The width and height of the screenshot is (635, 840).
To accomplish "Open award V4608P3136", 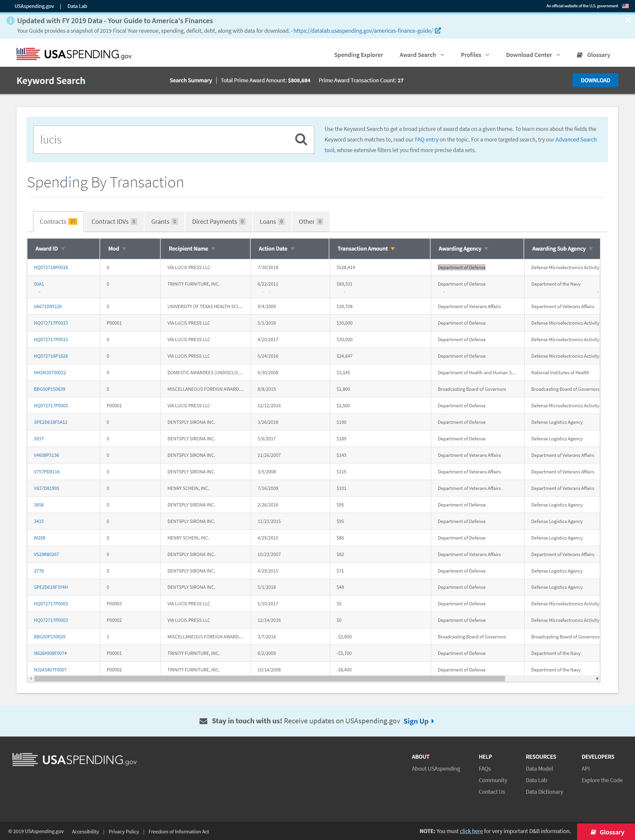I will point(46,455).
